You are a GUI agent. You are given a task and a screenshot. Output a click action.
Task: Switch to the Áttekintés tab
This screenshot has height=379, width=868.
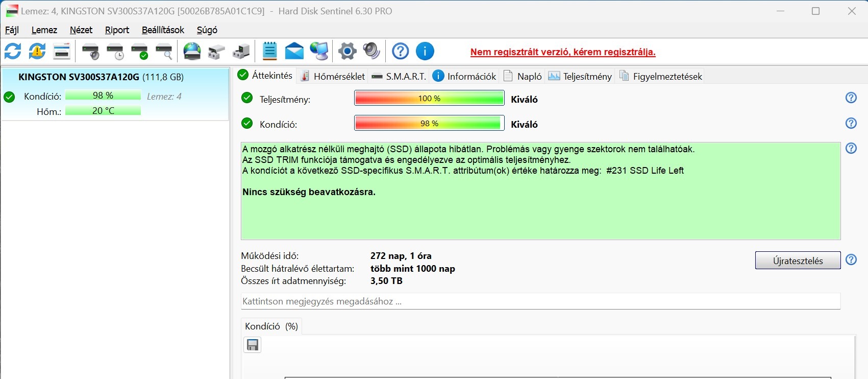point(265,76)
